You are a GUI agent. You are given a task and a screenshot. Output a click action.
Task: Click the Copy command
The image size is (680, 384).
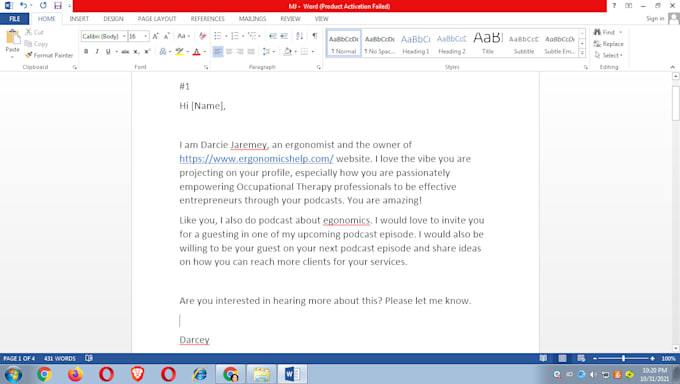click(x=36, y=44)
